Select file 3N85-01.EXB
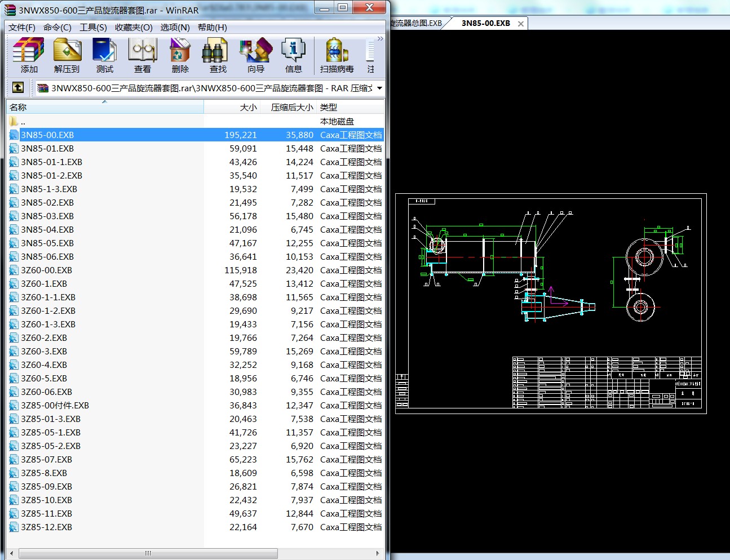Image resolution: width=730 pixels, height=560 pixels. 196,148
